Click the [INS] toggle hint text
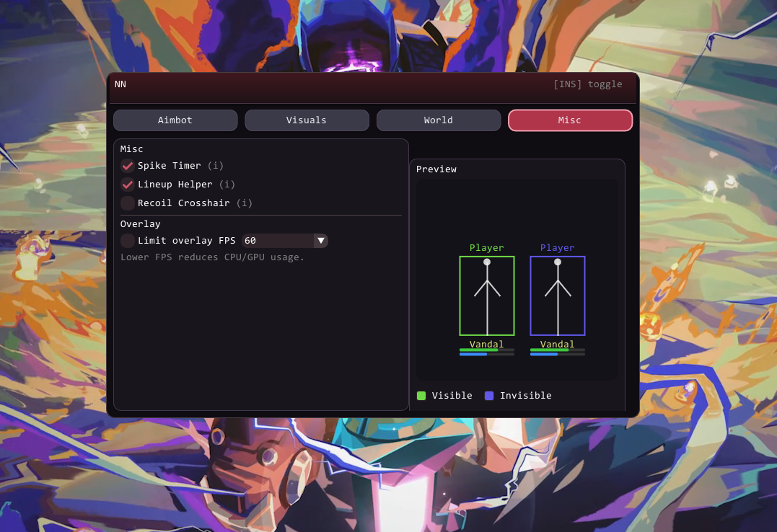 [587, 84]
